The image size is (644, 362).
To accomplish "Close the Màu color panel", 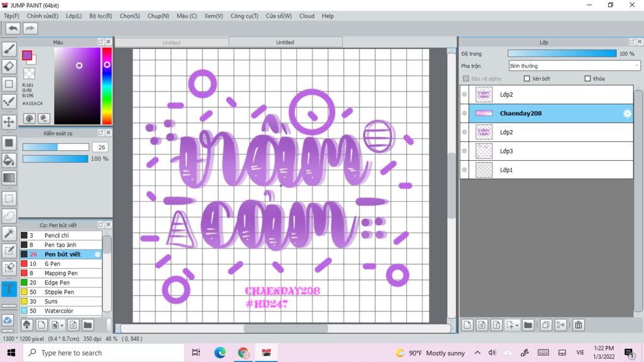I will pyautogui.click(x=108, y=42).
